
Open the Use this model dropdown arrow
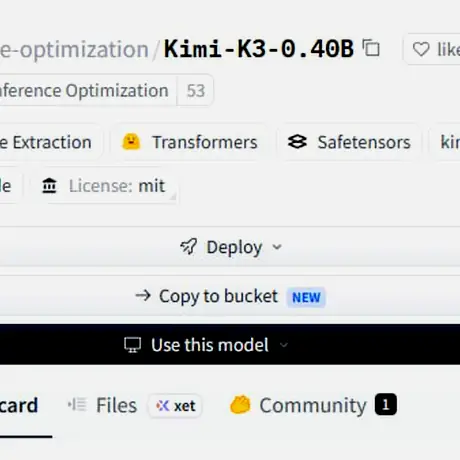click(x=284, y=345)
